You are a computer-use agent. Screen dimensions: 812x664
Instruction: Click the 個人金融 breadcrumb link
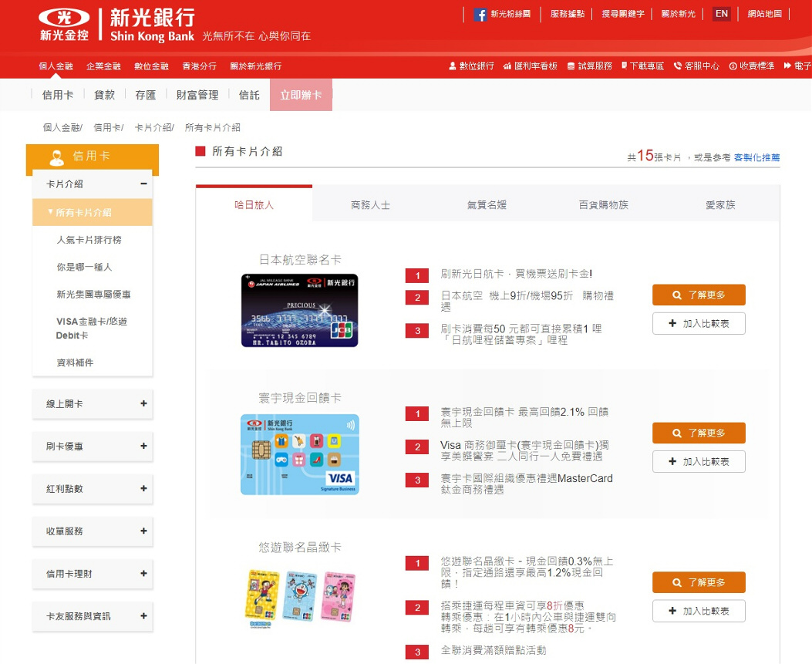pyautogui.click(x=62, y=127)
